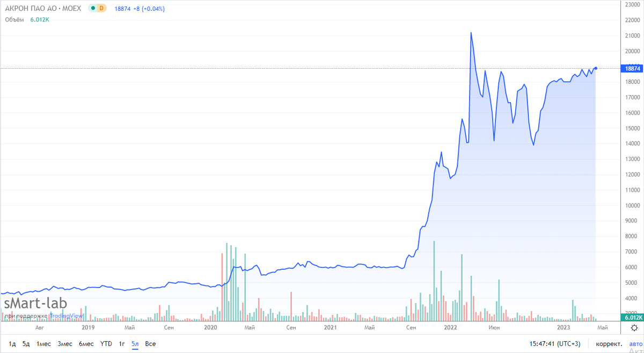Image resolution: width=644 pixels, height=353 pixels.
Task: Click the +8 (+0.04%) change value
Action: [x=149, y=9]
